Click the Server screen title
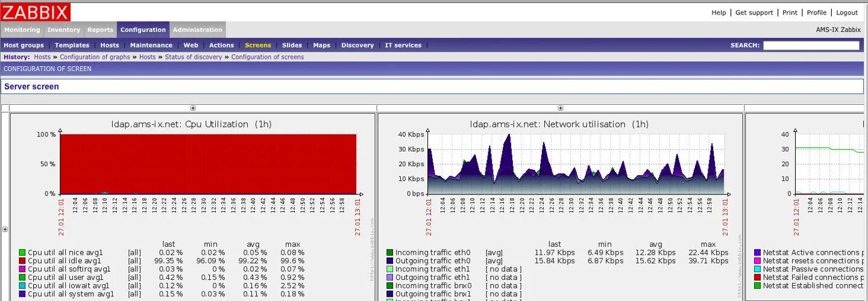Viewport: 868px width, 301px height. pos(31,87)
